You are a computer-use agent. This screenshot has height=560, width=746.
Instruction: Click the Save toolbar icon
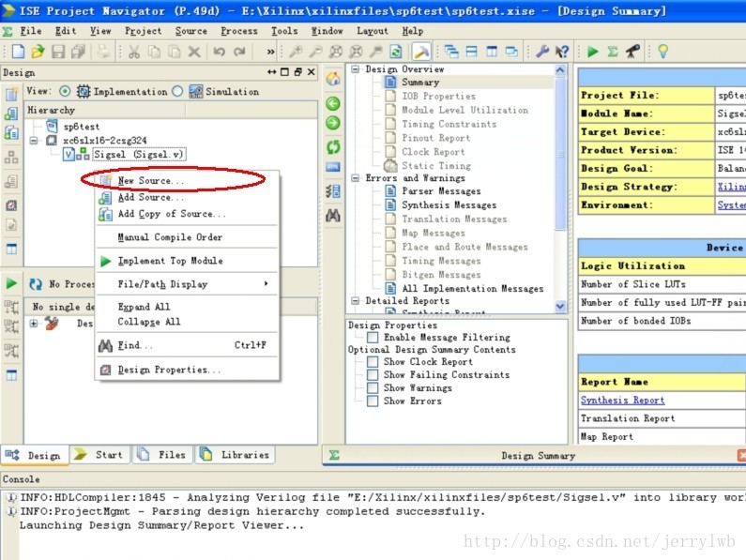coord(58,51)
